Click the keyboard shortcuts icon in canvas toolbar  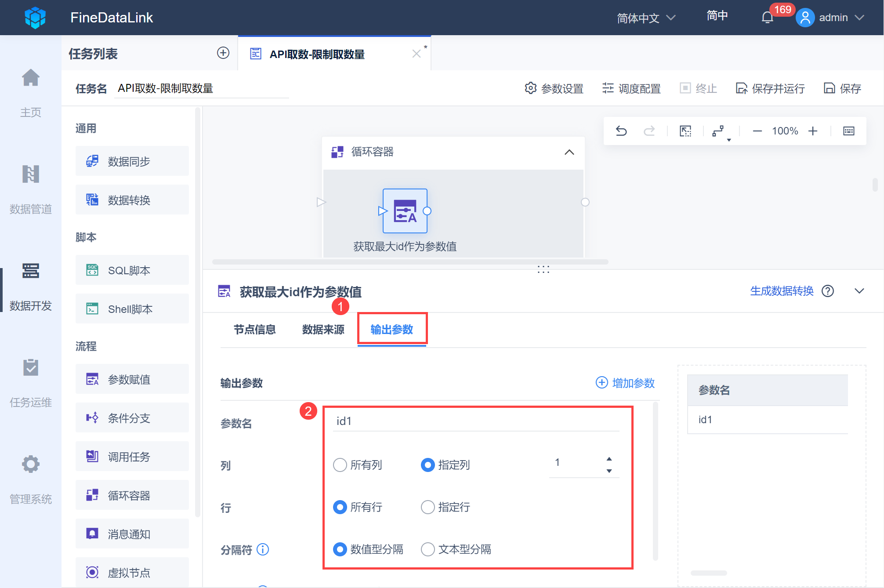[848, 131]
